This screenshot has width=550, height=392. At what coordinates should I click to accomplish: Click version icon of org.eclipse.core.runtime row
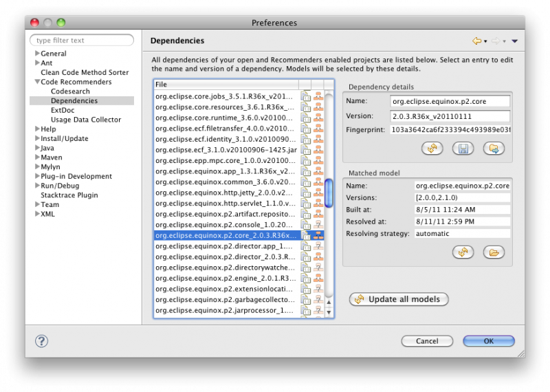[306, 118]
